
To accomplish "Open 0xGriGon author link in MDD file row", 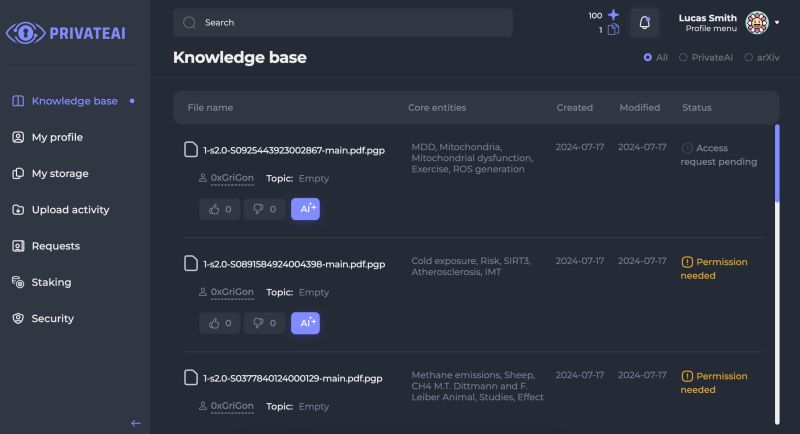I will click(232, 178).
